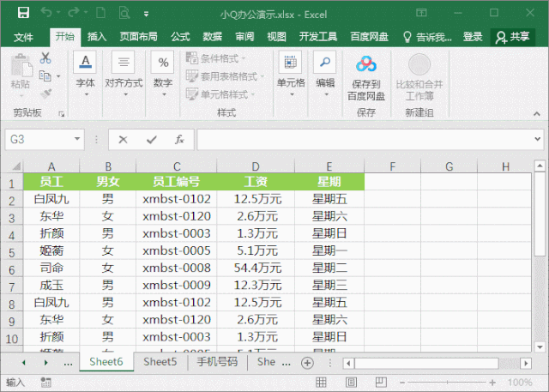Switch to Page Layout view icon
The height and width of the screenshot is (392, 549).
[x=351, y=382]
